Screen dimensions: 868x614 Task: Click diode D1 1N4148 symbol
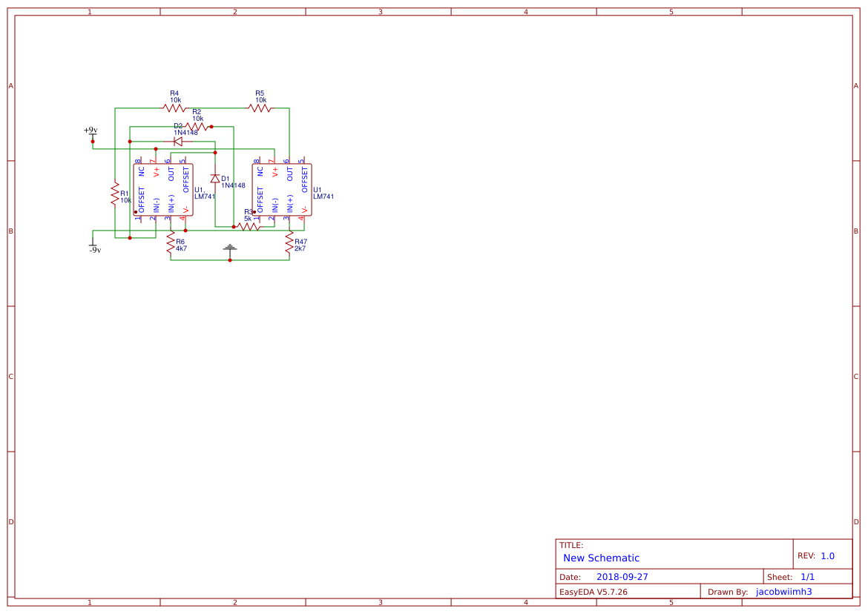tap(216, 178)
